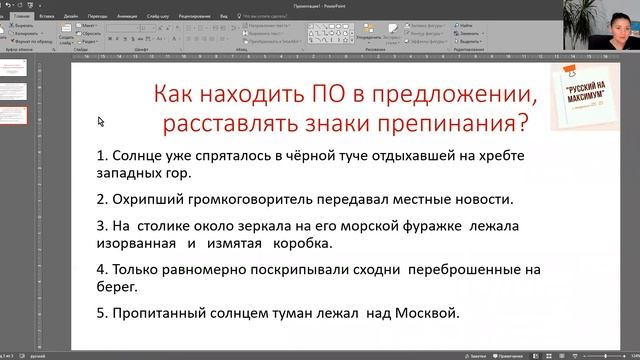
Task: Open the Макет (Layout) dropdown
Action: (x=87, y=25)
